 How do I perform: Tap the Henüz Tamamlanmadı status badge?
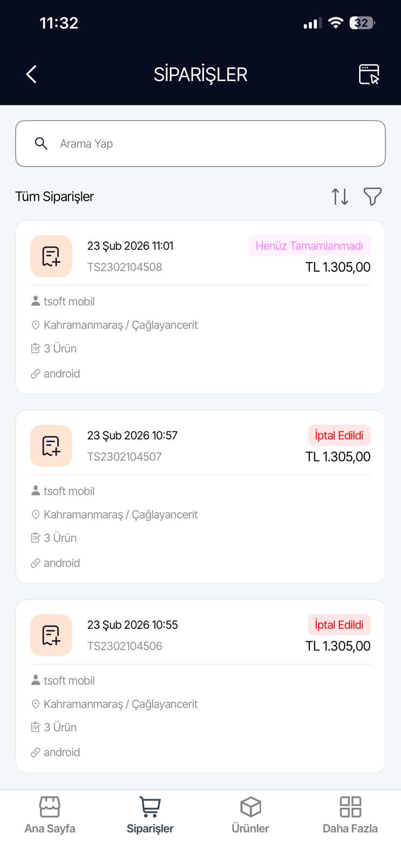point(309,246)
